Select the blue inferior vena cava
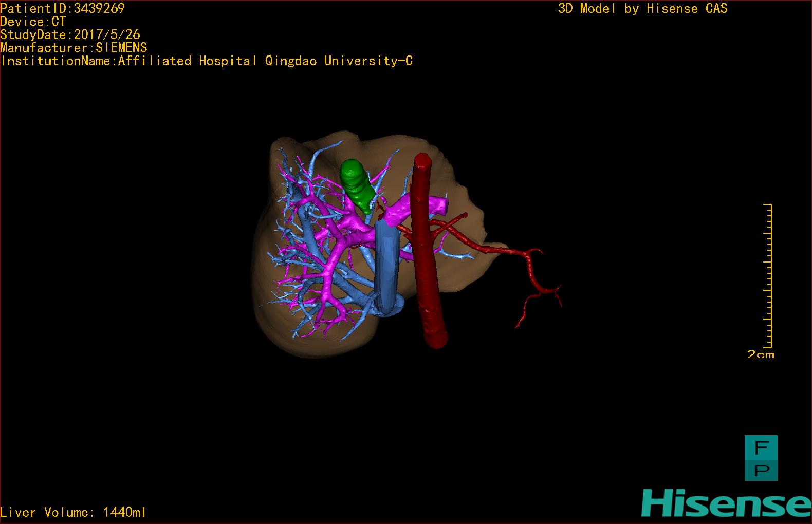This screenshot has height=524, width=812. coord(386,267)
